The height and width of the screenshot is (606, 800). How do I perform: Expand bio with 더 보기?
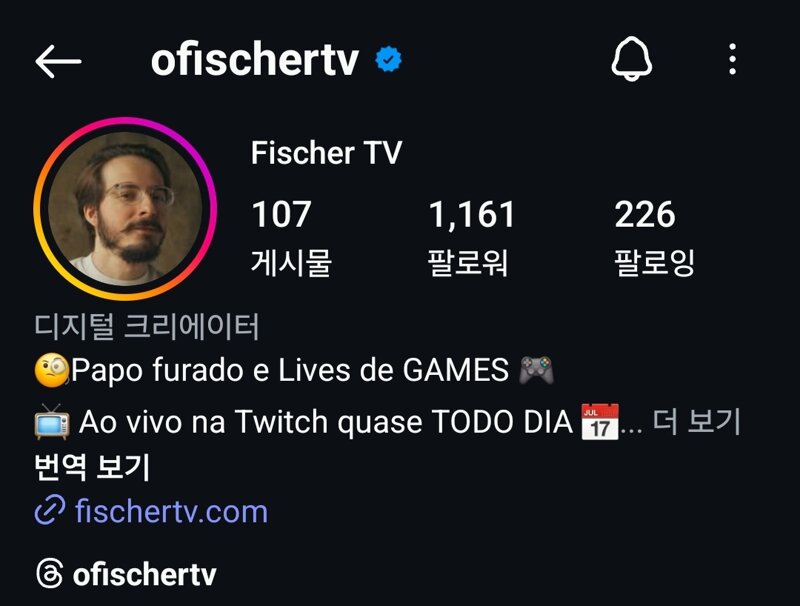(696, 421)
